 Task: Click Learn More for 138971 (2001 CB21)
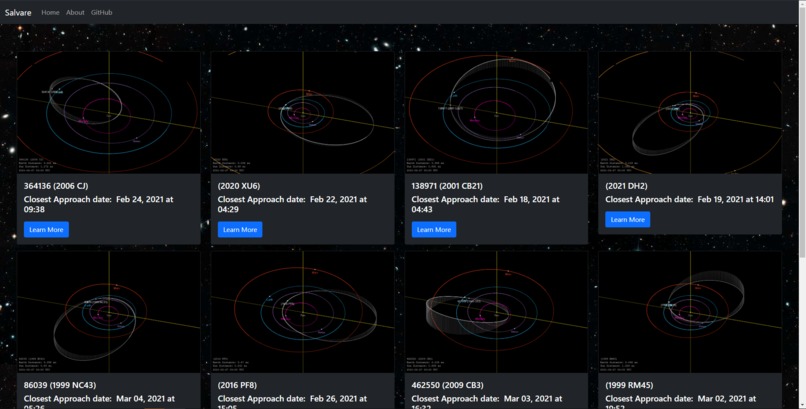[434, 230]
